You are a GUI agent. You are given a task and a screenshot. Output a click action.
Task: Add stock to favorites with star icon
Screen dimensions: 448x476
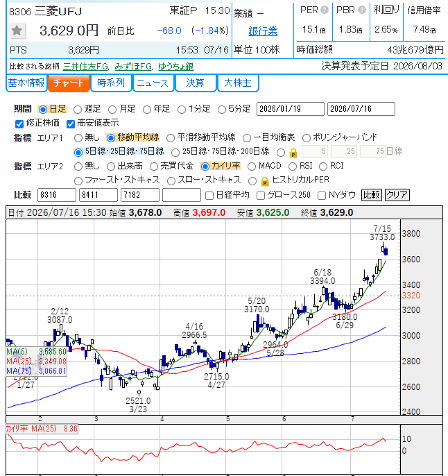[17, 31]
